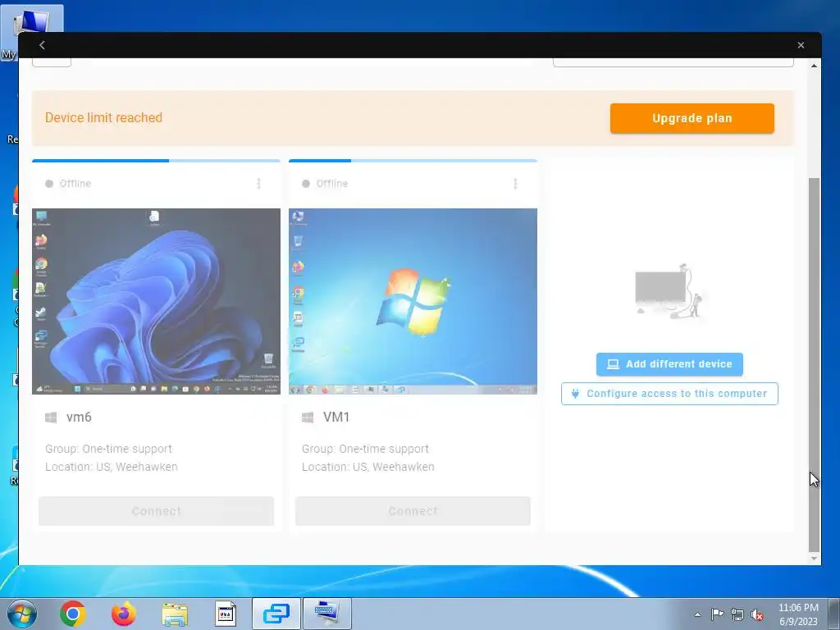The width and height of the screenshot is (840, 630).
Task: Open the document app taskbar icon
Action: tap(226, 614)
